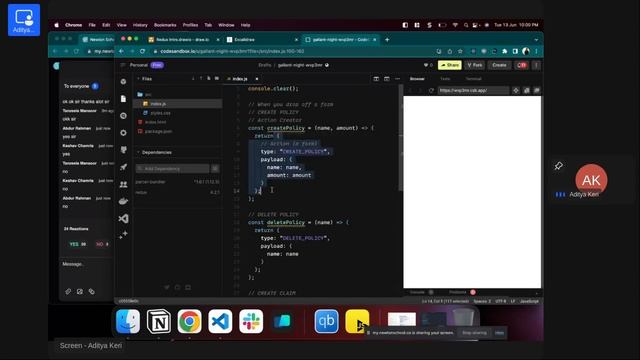
Task: Open the editor more options ellipsis
Action: (398, 79)
